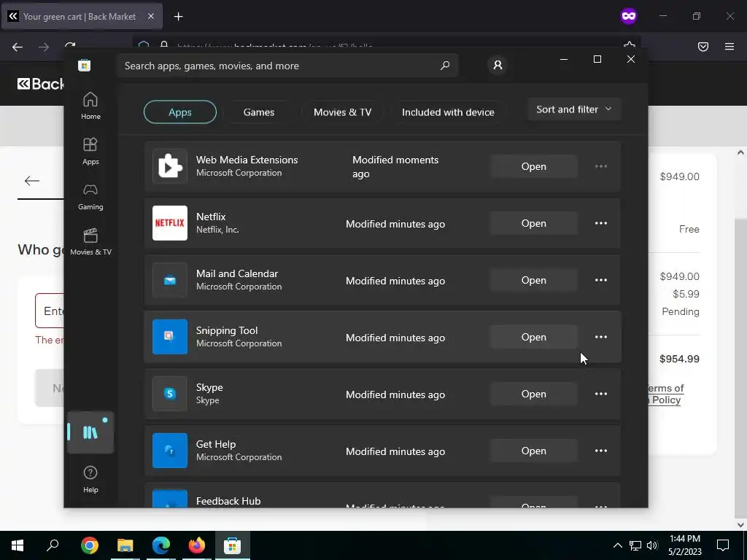Click the Netflix app icon

click(170, 223)
